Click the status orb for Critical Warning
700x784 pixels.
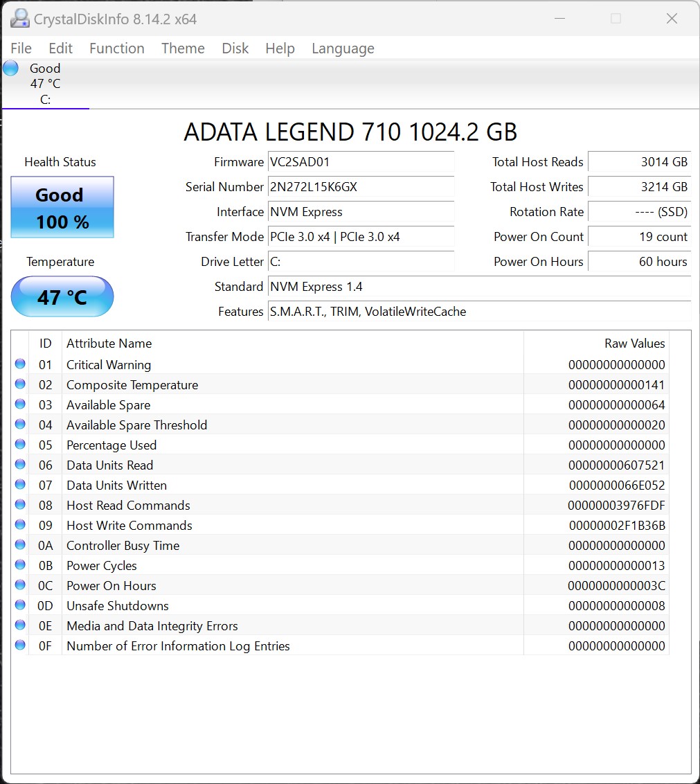click(x=20, y=364)
